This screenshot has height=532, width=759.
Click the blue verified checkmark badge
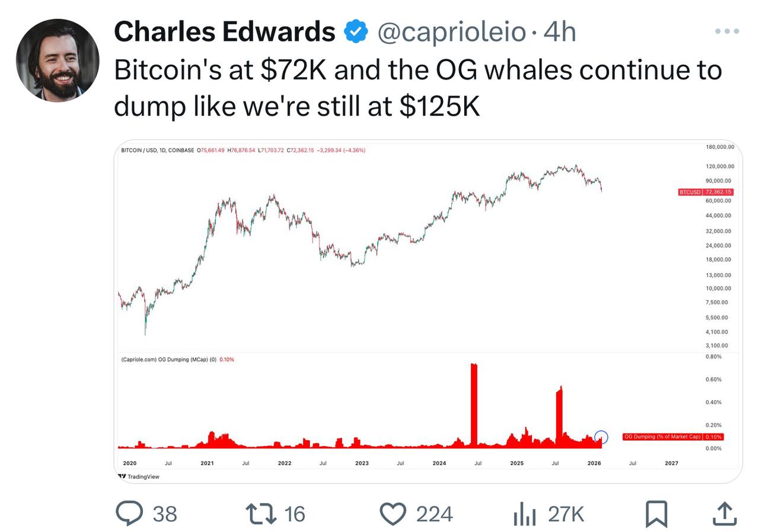tap(356, 32)
